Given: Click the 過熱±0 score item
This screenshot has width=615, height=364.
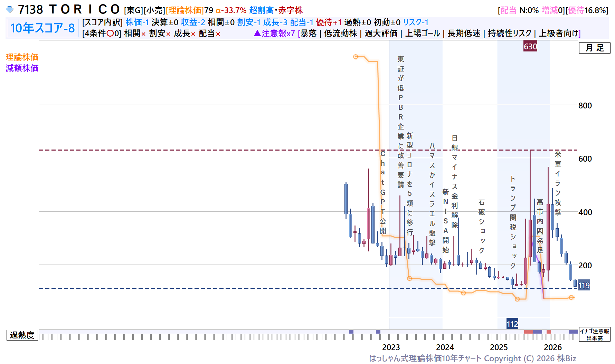Looking at the screenshot, I should pyautogui.click(x=358, y=22).
